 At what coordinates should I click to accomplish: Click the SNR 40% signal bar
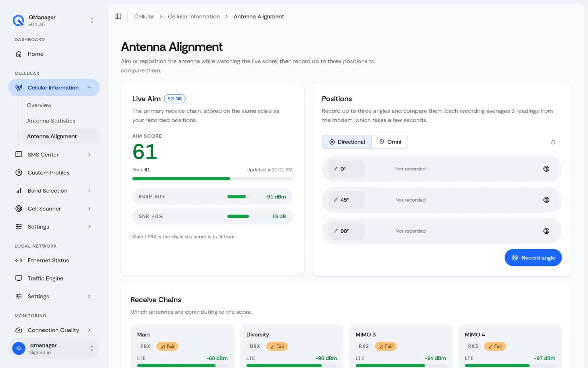click(238, 216)
